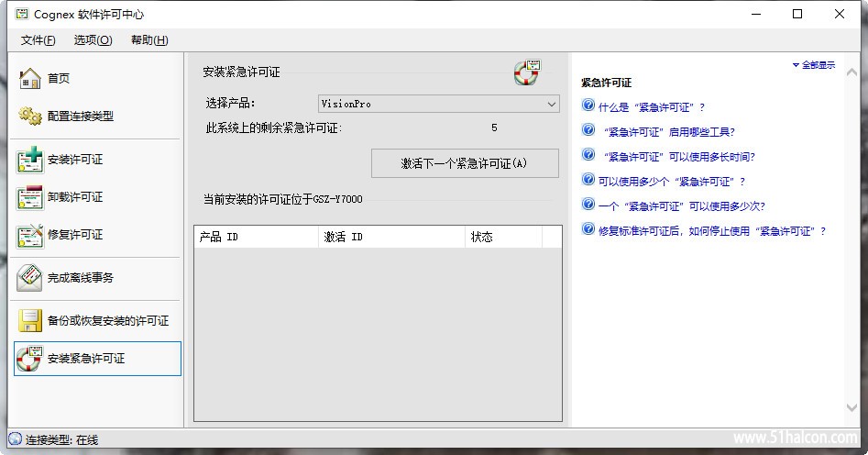Select 备份或恢复安装的许可证 sidebar label

click(x=108, y=321)
